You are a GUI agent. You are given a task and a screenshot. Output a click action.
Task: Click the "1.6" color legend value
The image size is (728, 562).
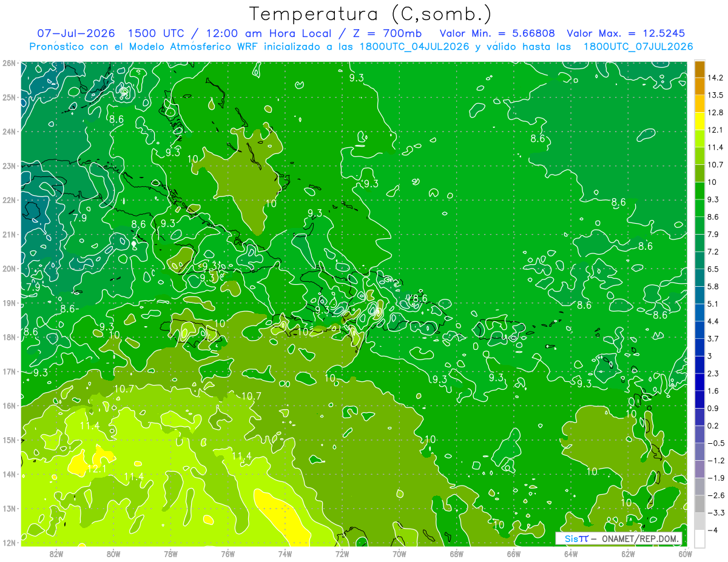[713, 391]
